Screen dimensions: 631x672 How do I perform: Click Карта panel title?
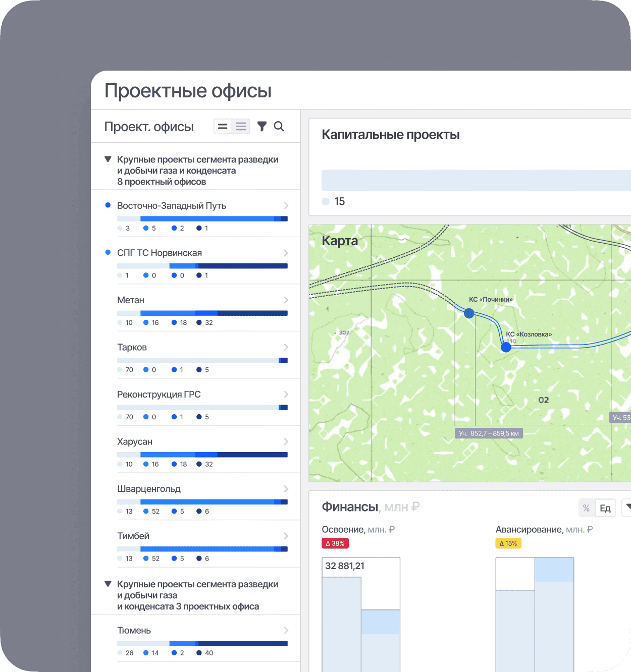(x=340, y=241)
